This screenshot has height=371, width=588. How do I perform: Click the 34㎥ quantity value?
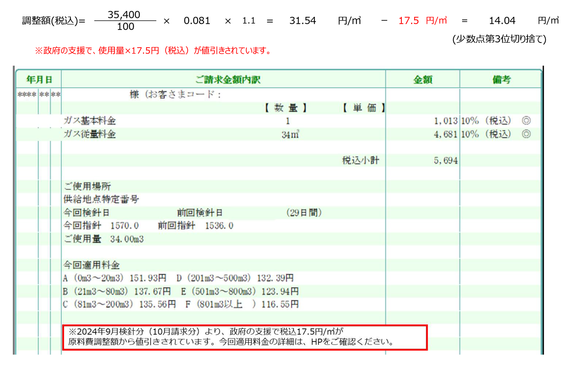point(290,135)
